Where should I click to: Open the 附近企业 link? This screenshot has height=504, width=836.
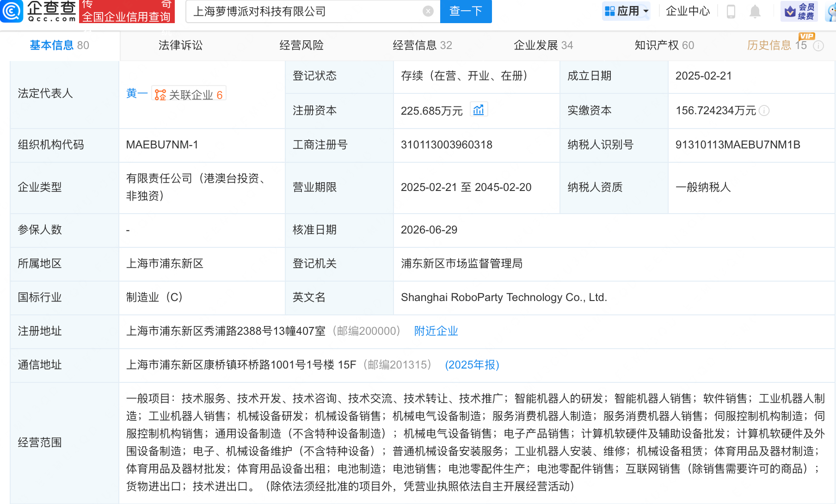pyautogui.click(x=436, y=331)
